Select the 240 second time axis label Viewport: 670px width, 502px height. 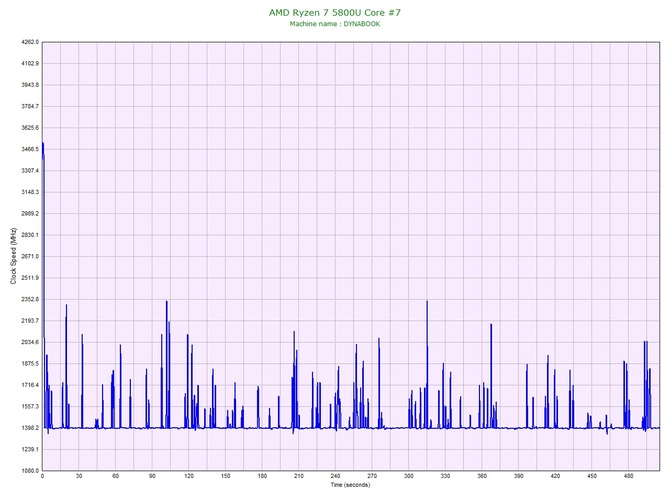tap(335, 476)
